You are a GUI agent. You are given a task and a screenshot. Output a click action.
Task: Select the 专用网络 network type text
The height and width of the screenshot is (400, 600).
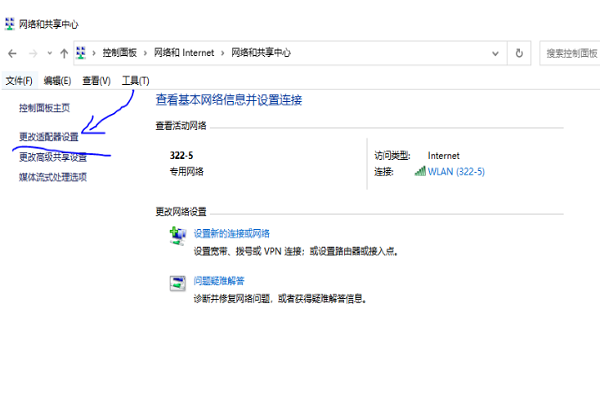point(187,171)
